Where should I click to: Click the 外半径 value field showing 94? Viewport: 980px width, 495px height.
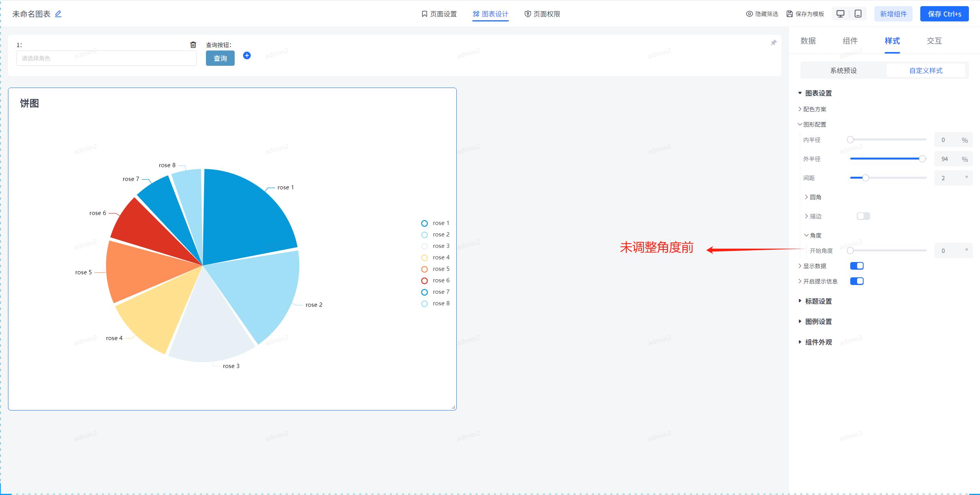click(x=953, y=159)
